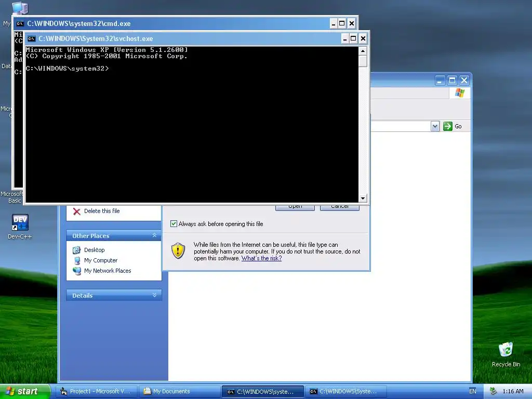Click scroll up arrow in svchost.exe window

[x=363, y=51]
